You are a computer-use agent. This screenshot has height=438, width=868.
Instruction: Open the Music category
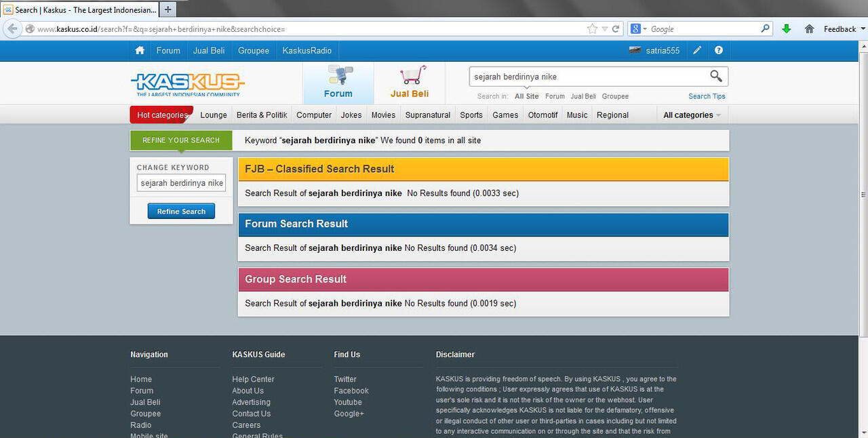577,115
